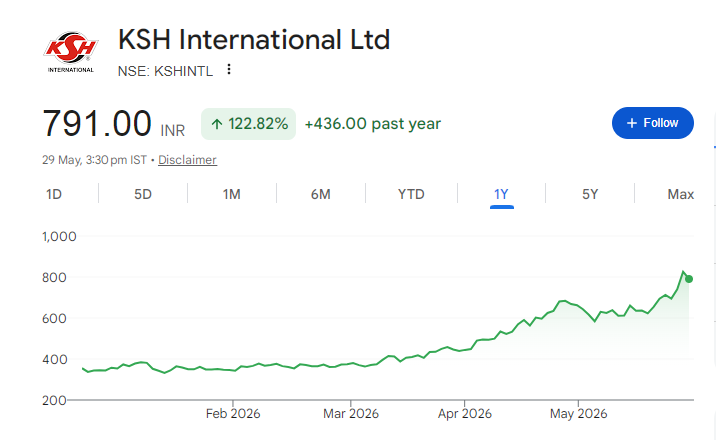This screenshot has height=440, width=716.
Task: Click the 122.82% gain badge
Action: 248,124
